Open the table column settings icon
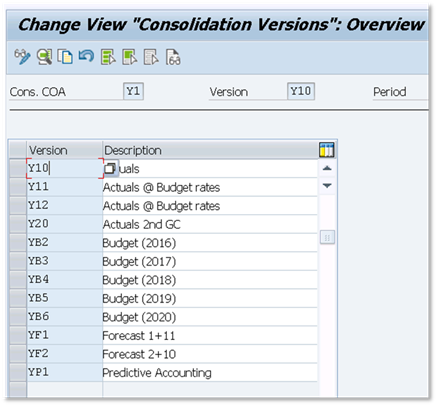The width and height of the screenshot is (437, 406). click(x=327, y=150)
